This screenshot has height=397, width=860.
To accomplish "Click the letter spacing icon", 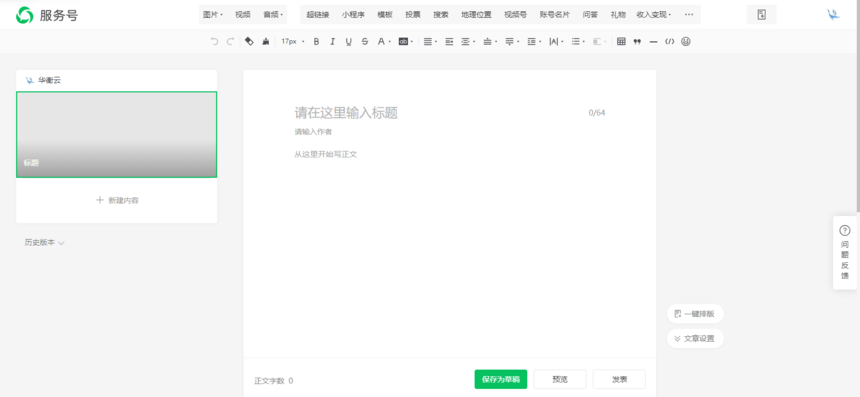I will point(553,42).
